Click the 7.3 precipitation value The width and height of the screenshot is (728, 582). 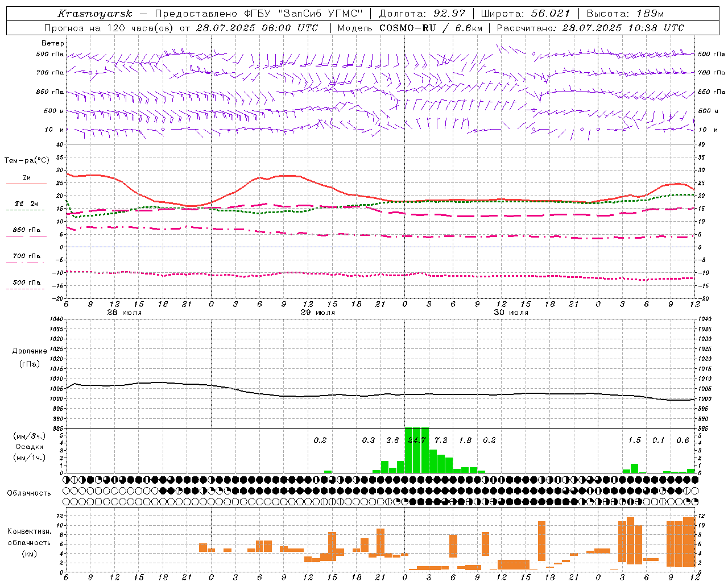tap(441, 440)
